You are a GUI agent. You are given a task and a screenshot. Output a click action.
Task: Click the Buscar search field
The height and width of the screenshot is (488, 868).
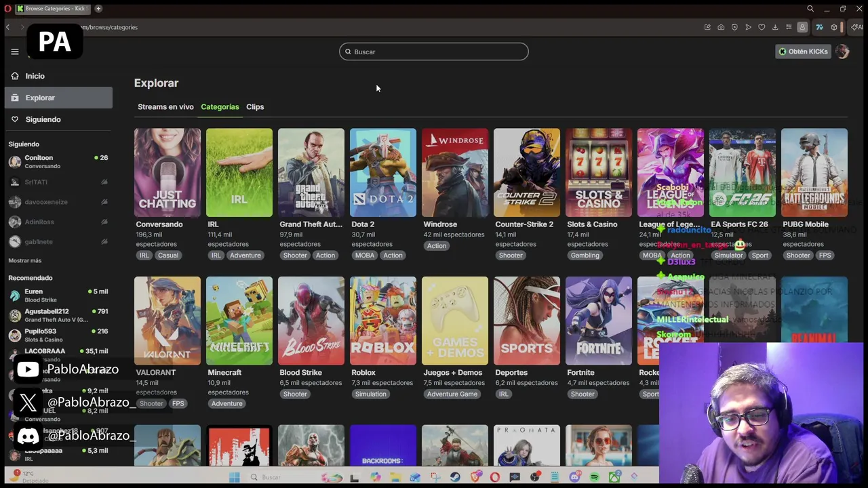pos(434,52)
